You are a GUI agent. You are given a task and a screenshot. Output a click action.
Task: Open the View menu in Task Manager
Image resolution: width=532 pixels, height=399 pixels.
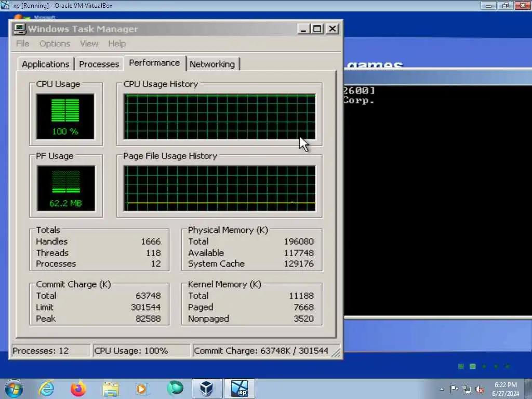tap(89, 44)
